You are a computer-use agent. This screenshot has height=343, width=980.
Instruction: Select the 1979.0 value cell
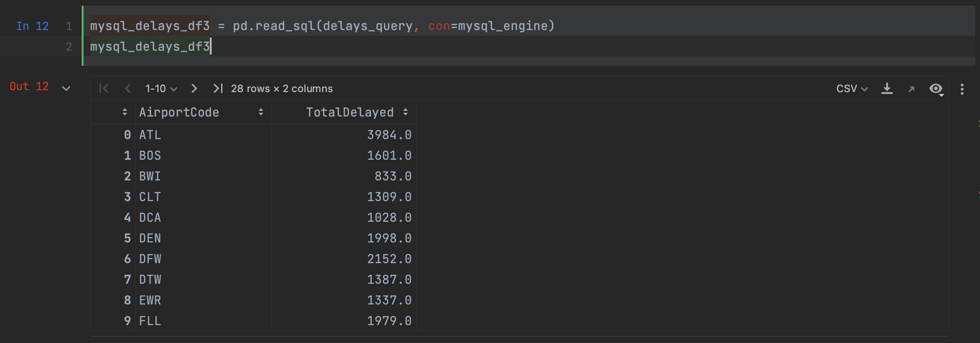pos(344,321)
